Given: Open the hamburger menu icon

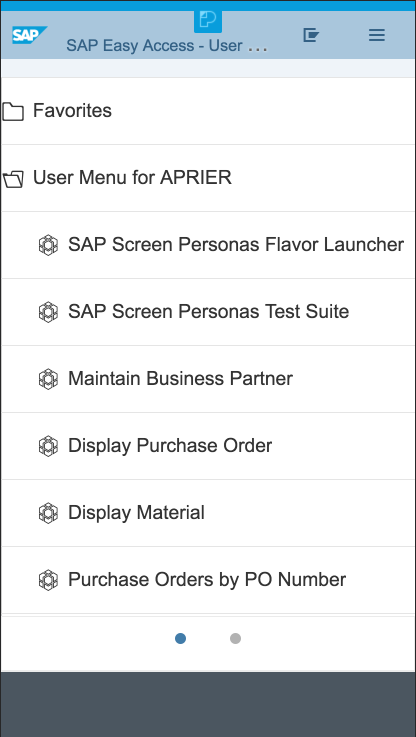Looking at the screenshot, I should (x=377, y=35).
